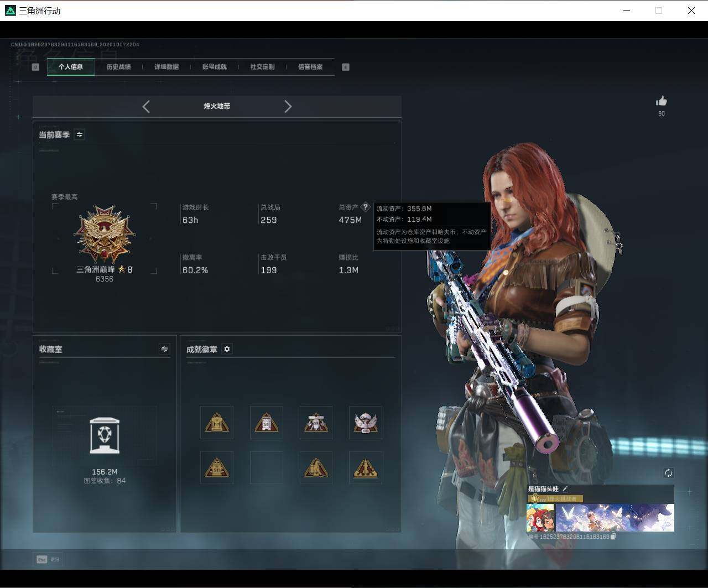Go to previous mode with left chevron

146,106
